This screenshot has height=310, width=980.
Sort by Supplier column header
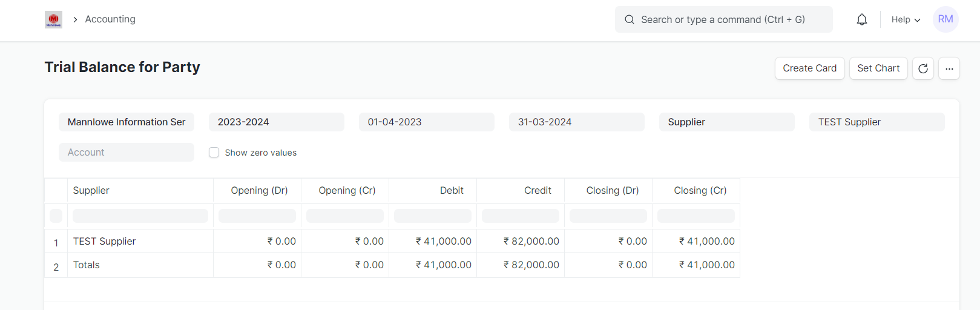[140, 191]
